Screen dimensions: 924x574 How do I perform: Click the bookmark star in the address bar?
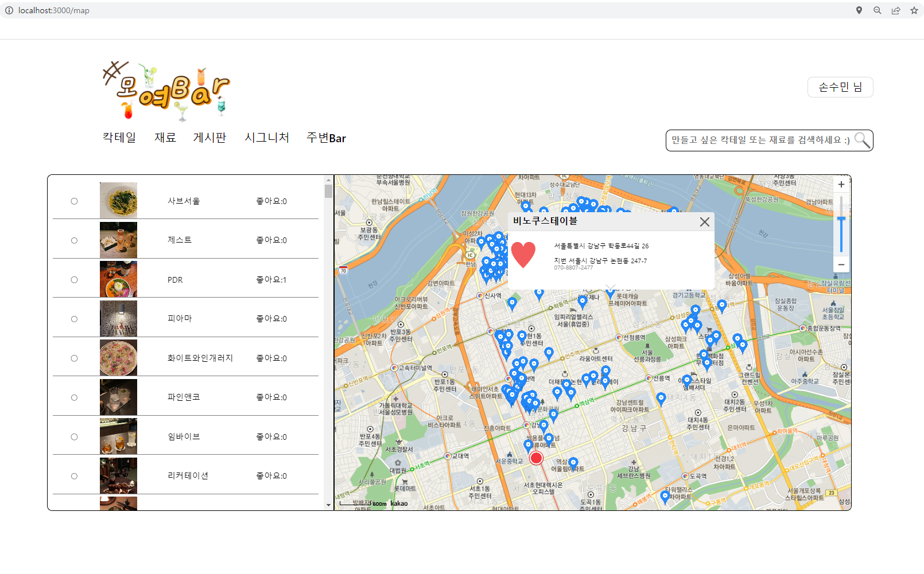coord(915,10)
